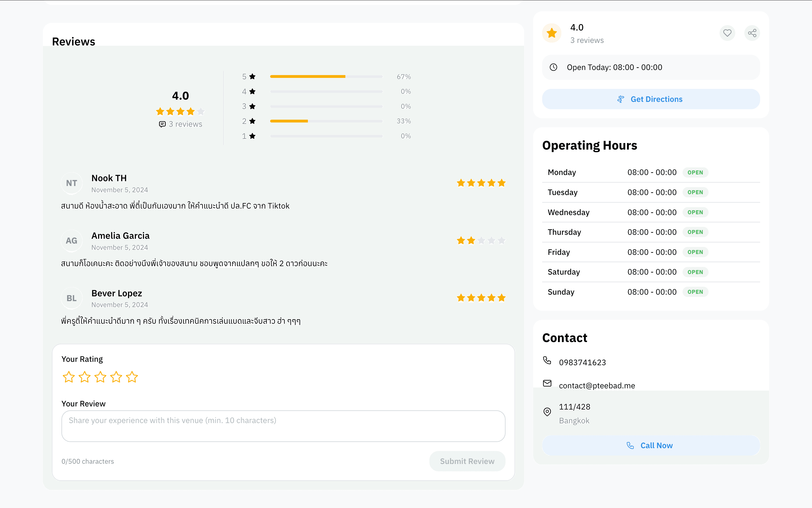This screenshot has width=812, height=508.
Task: Click the share icon
Action: [752, 33]
